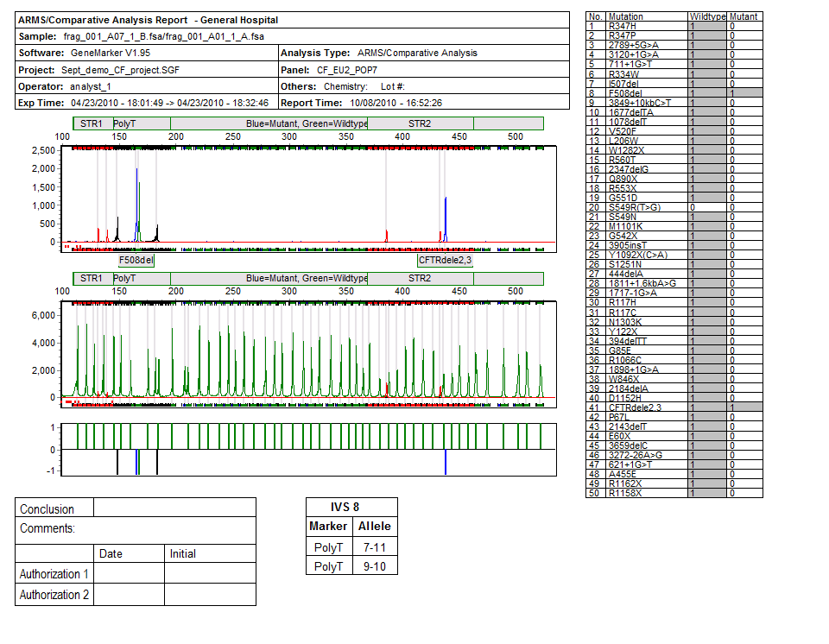Click the 9-10 allele cell in the IVS 8 table
829x644 pixels.
click(x=376, y=566)
